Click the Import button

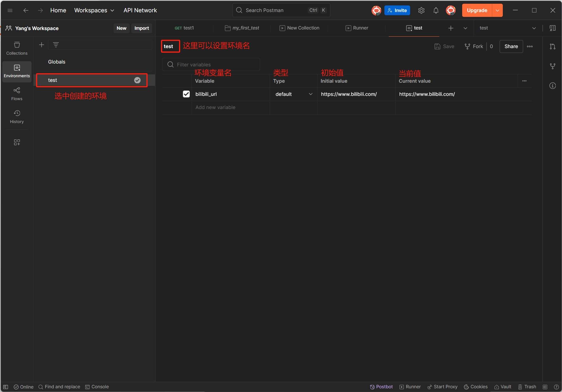142,28
